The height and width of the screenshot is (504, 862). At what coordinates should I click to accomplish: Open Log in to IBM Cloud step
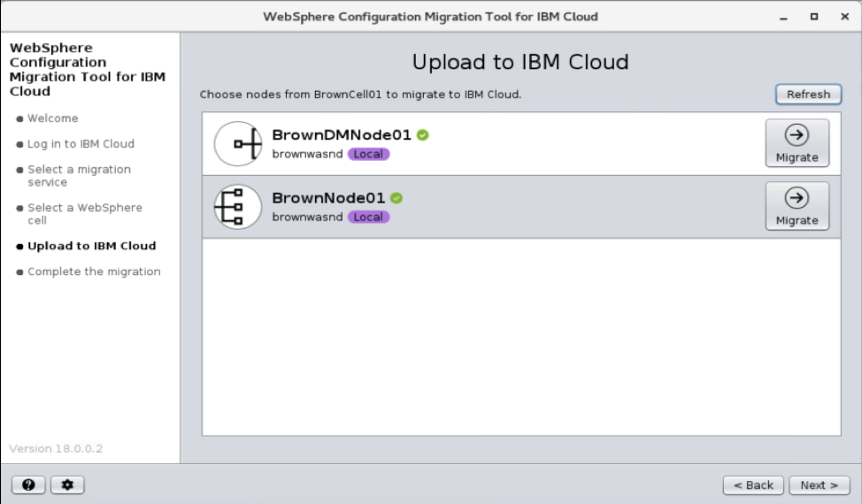coord(81,144)
